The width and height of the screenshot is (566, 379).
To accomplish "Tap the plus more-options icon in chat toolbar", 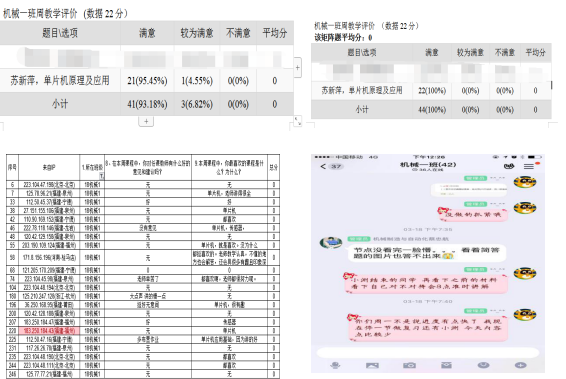I will 520,365.
